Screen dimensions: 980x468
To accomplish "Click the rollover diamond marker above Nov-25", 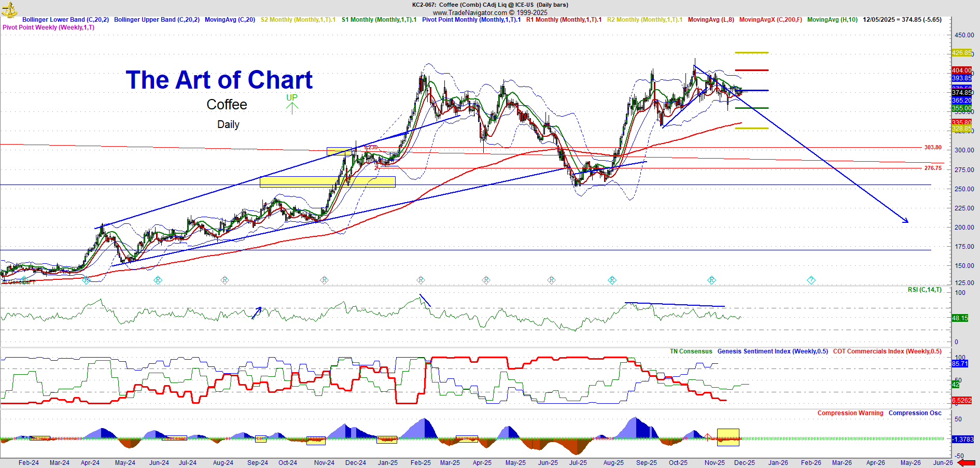I will click(711, 280).
